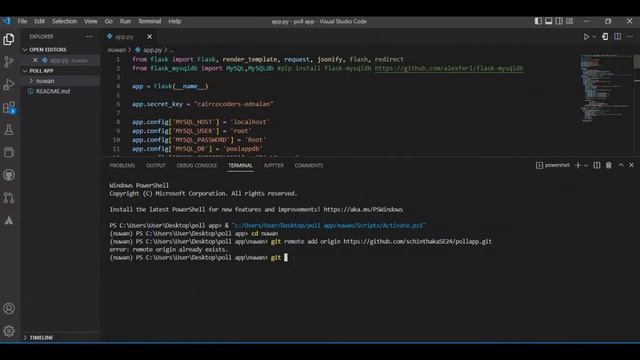Open the Help menu
The height and width of the screenshot is (360, 640).
tap(175, 21)
